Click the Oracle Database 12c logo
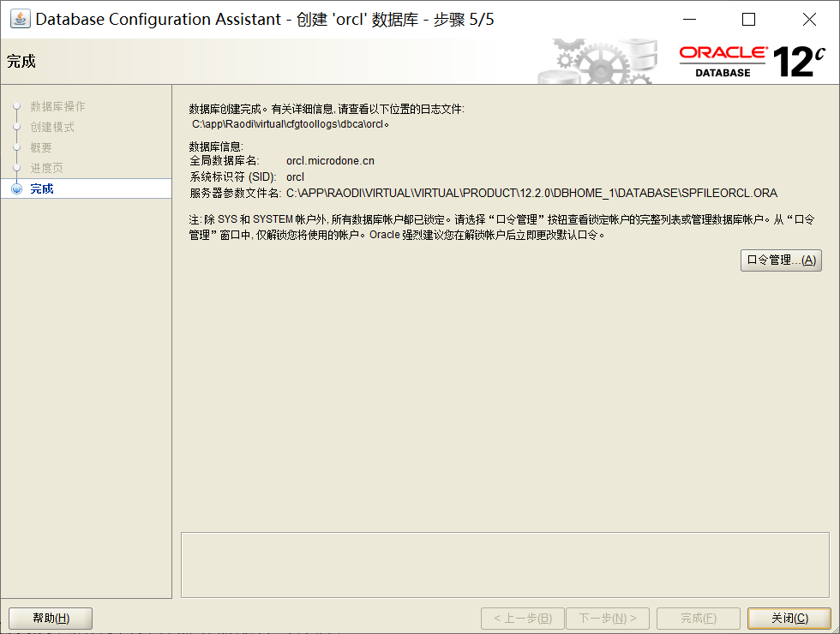The height and width of the screenshot is (634, 840). point(753,62)
